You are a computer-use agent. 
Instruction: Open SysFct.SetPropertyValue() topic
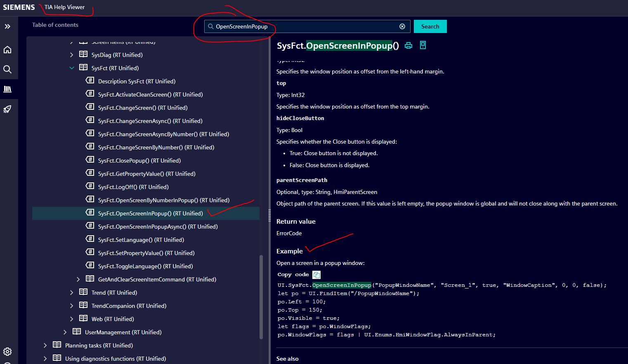(x=146, y=253)
